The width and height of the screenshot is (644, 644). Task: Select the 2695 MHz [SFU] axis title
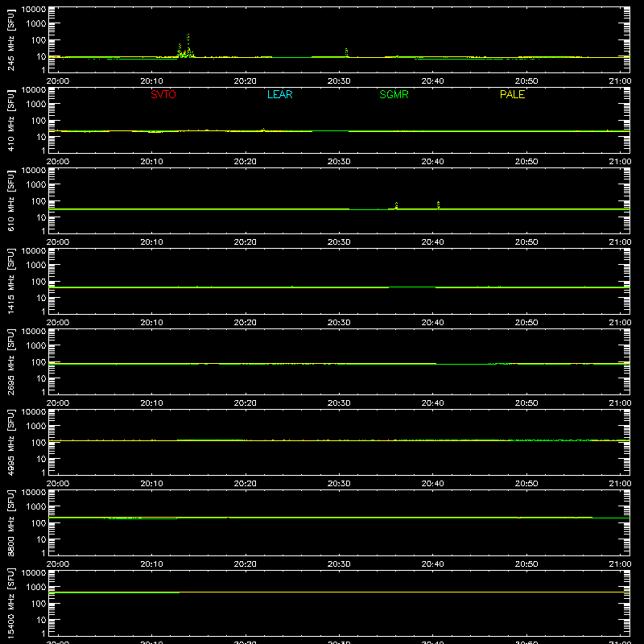(11, 361)
